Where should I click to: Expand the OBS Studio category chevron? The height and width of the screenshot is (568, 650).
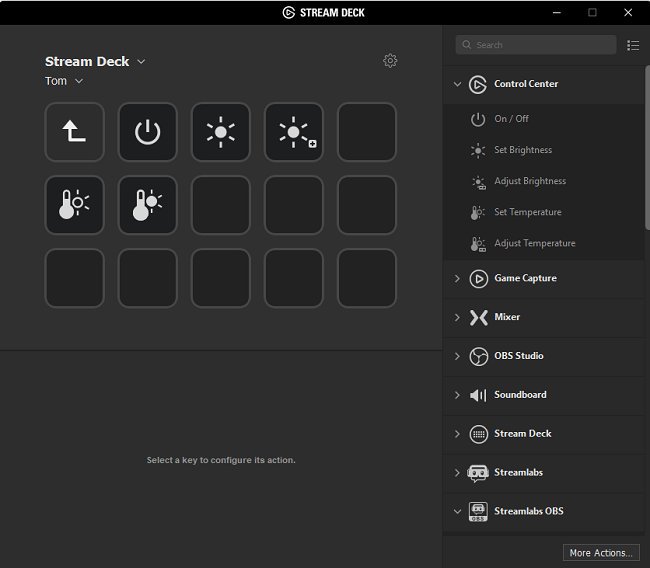[457, 357]
